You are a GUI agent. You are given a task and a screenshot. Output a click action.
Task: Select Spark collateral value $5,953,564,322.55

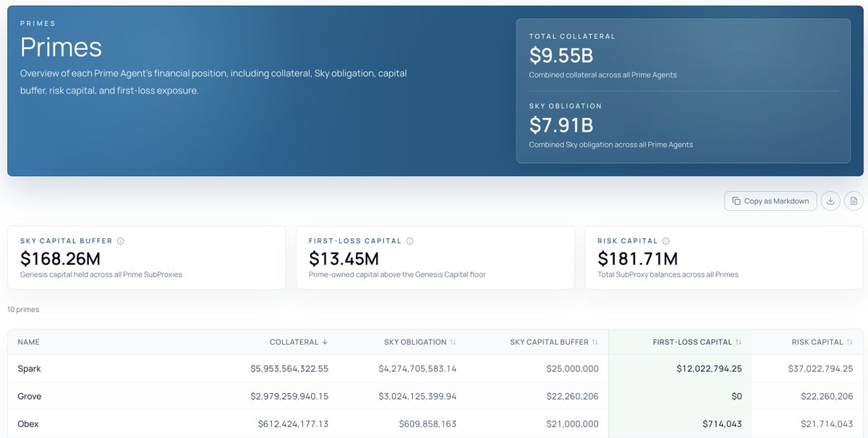point(289,368)
